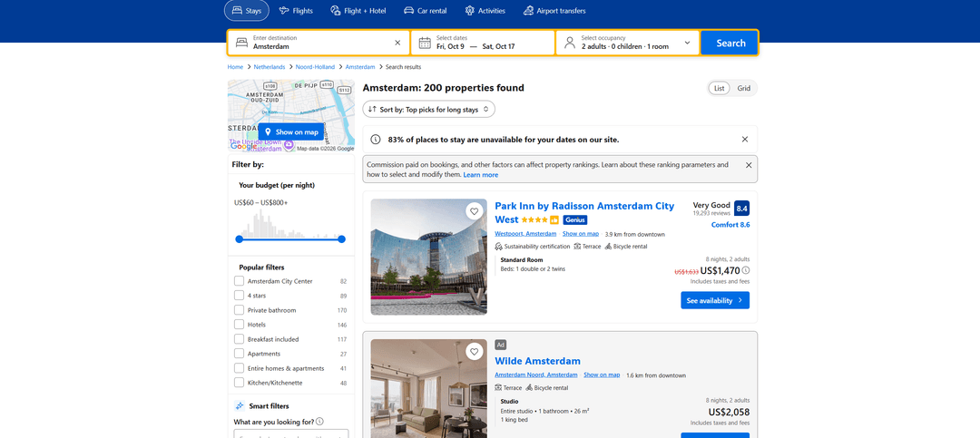
Task: Switch results to Grid view
Action: click(744, 88)
